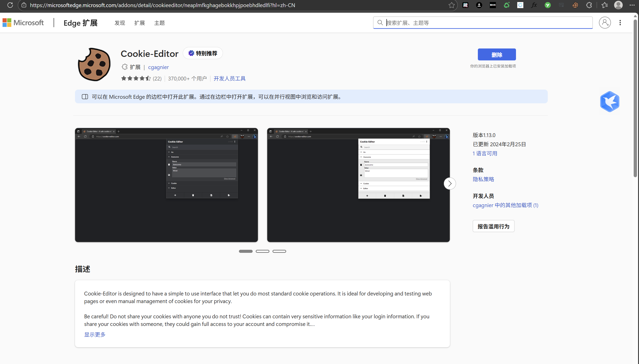Click the browser address bar URL
This screenshot has width=639, height=364.
point(162,5)
